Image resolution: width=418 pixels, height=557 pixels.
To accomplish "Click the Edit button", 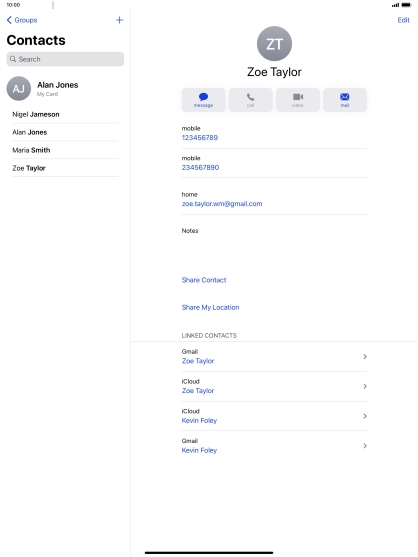I will (x=403, y=20).
